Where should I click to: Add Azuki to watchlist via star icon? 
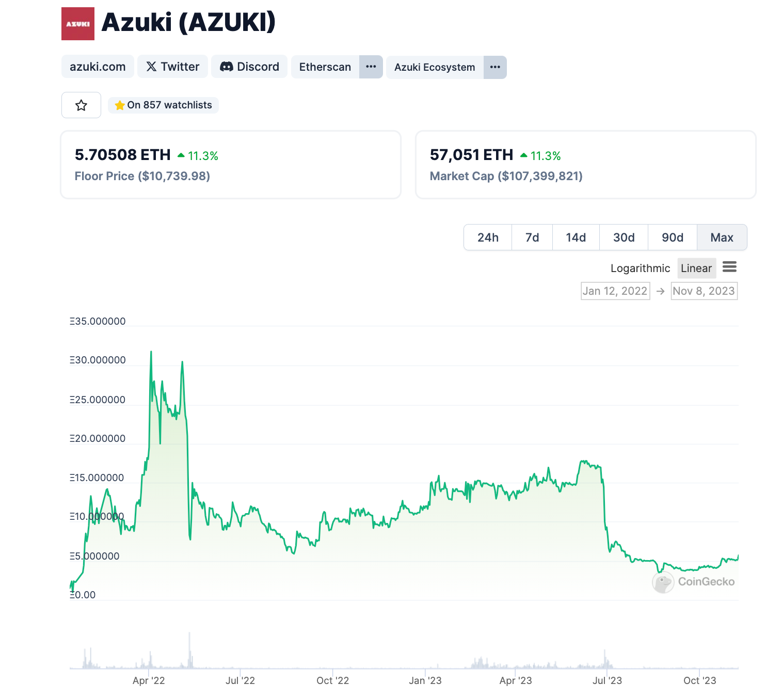[x=81, y=105]
